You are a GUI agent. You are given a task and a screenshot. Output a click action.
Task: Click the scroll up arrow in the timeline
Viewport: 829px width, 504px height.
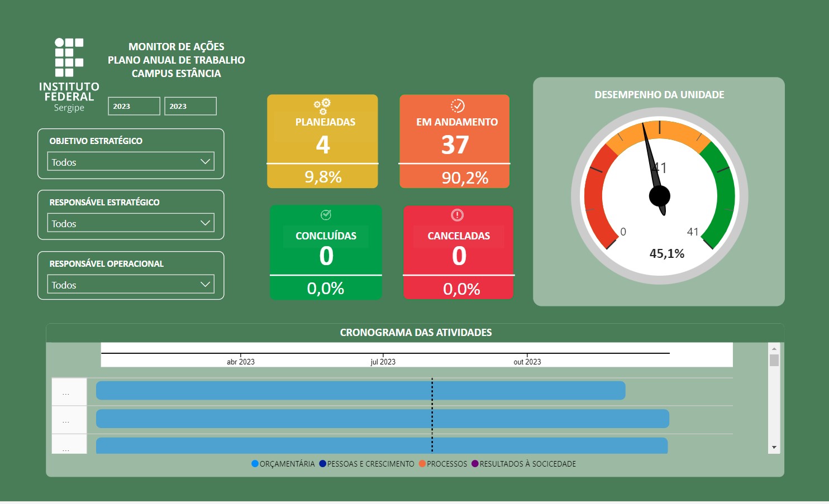coord(774,348)
